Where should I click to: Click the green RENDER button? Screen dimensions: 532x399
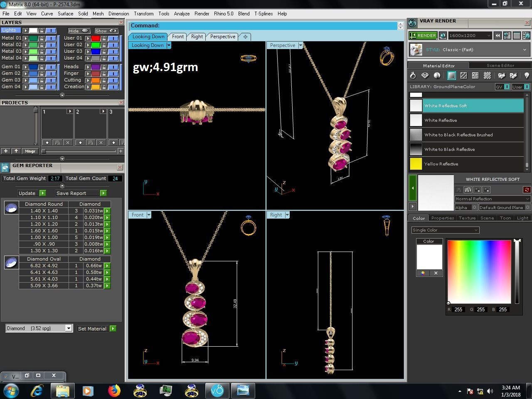(x=423, y=36)
